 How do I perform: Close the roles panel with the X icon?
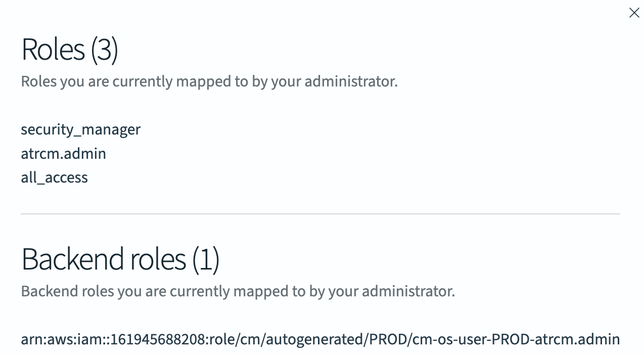click(634, 13)
